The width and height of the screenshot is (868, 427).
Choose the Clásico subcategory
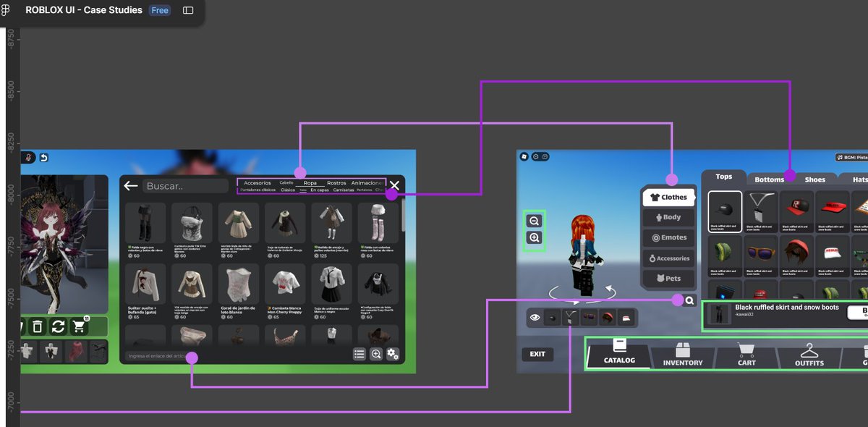pos(288,190)
